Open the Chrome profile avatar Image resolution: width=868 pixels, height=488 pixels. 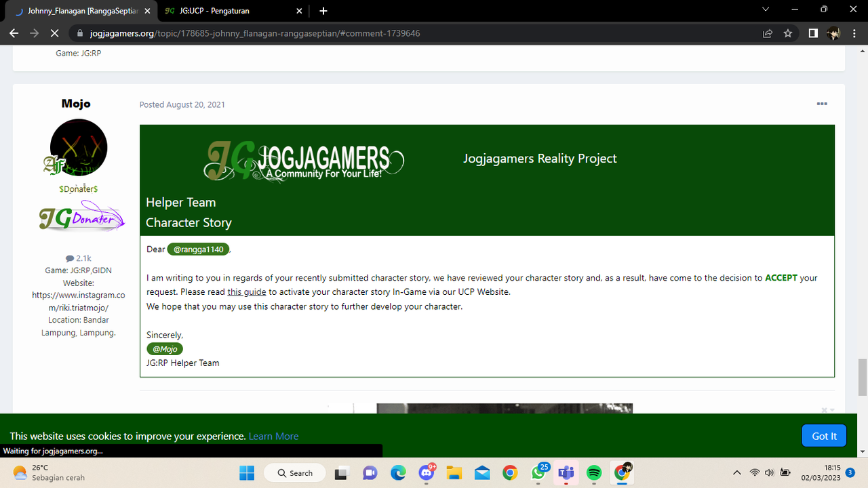coord(833,33)
